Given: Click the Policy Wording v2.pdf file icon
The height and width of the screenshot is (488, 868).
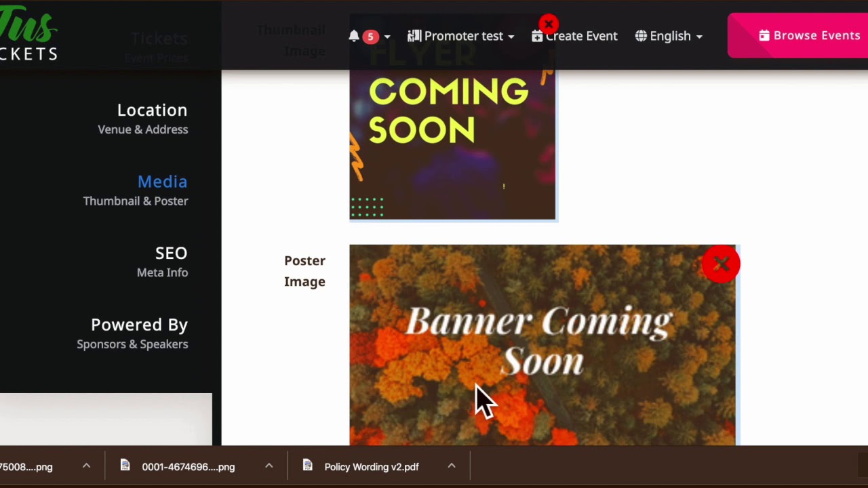Looking at the screenshot, I should pos(307,465).
